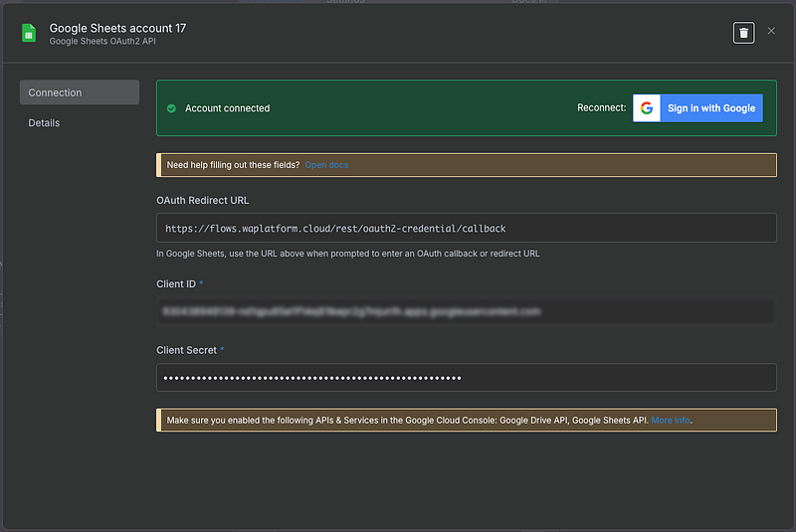This screenshot has width=796, height=532.
Task: Click the Google Sheets account 17 title
Action: tap(117, 28)
